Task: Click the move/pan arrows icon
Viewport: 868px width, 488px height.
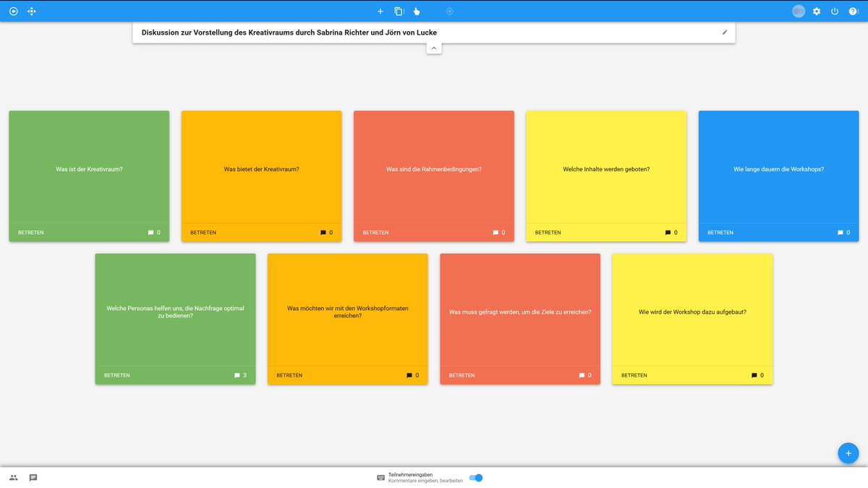Action: pos(31,11)
